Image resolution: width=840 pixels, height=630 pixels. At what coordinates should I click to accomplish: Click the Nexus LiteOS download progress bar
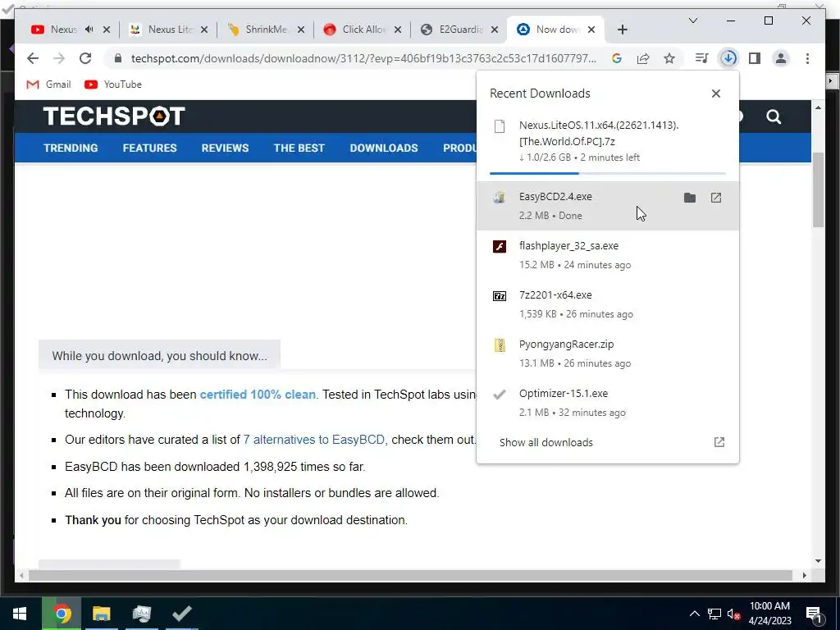coord(608,173)
